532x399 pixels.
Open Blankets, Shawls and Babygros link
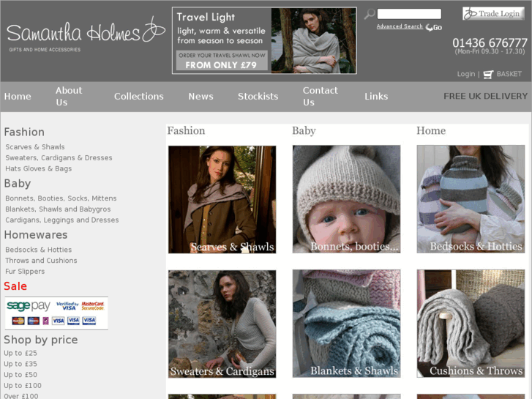(x=58, y=209)
